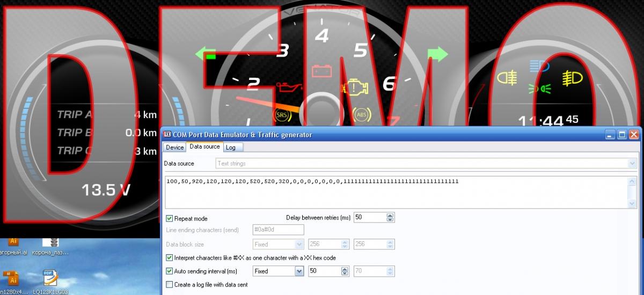The width and height of the screenshot is (644, 295).
Task: Click the green right turn signal arrow
Action: tap(437, 54)
